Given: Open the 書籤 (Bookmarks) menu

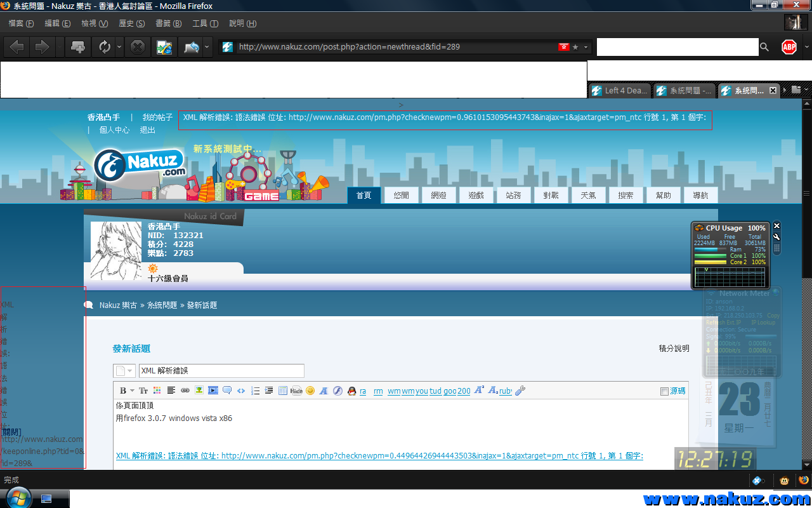Looking at the screenshot, I should 169,23.
